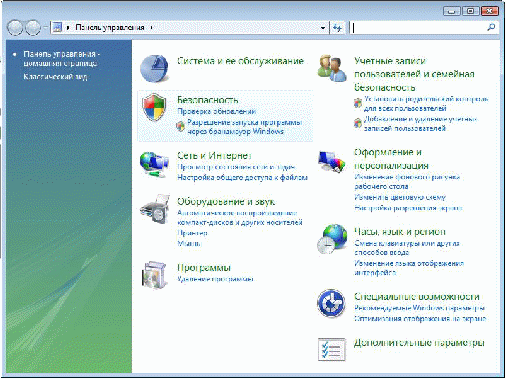Screen dimensions: 506x379
Task: Open the Network and Internet globe icon
Action: click(154, 165)
